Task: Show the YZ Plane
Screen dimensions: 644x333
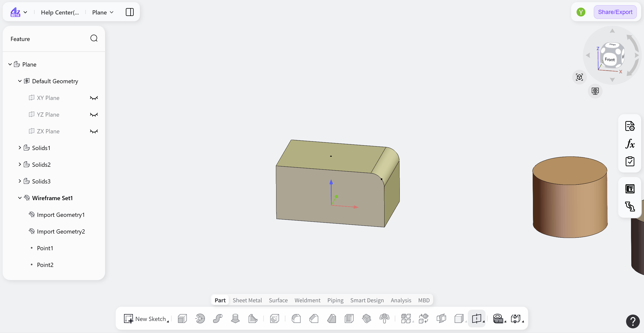Action: pos(94,115)
